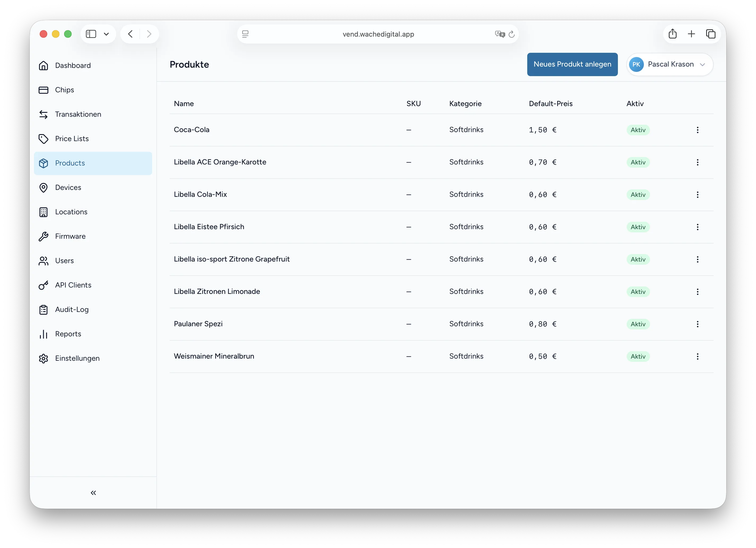Click the API Clients key icon
This screenshot has width=756, height=548.
[43, 285]
